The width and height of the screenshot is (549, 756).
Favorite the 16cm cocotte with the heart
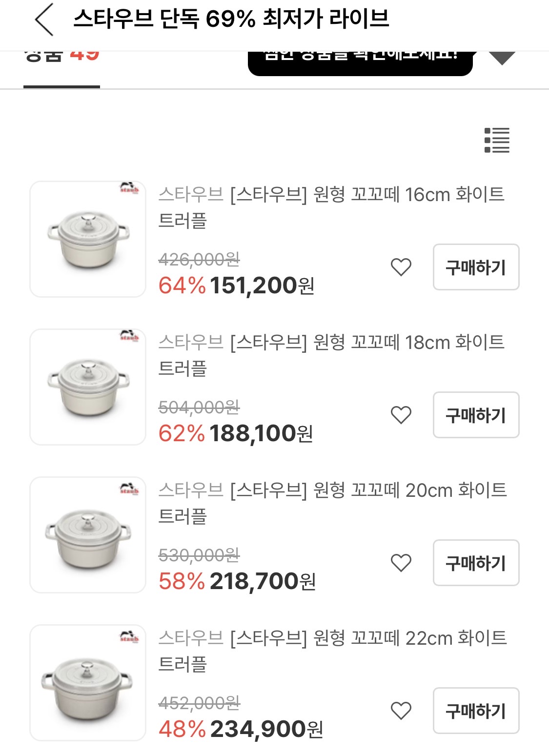coord(401,267)
